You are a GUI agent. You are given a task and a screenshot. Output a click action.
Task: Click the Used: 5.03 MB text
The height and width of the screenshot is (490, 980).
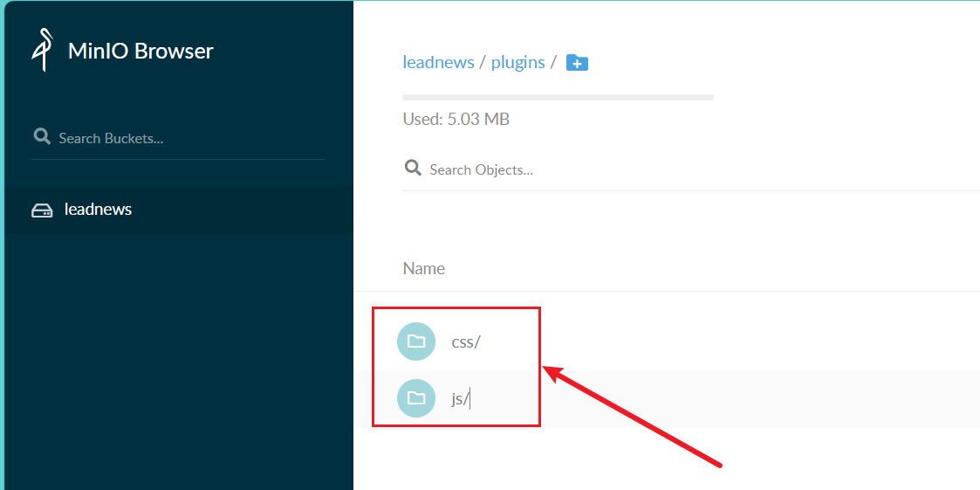click(x=456, y=119)
